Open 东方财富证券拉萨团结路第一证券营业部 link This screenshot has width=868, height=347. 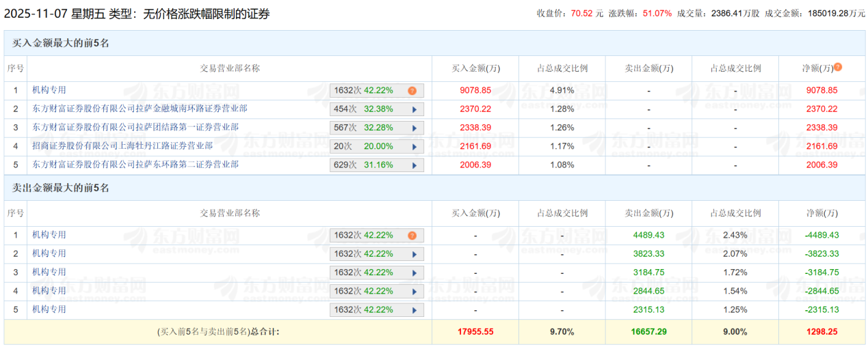click(x=135, y=127)
